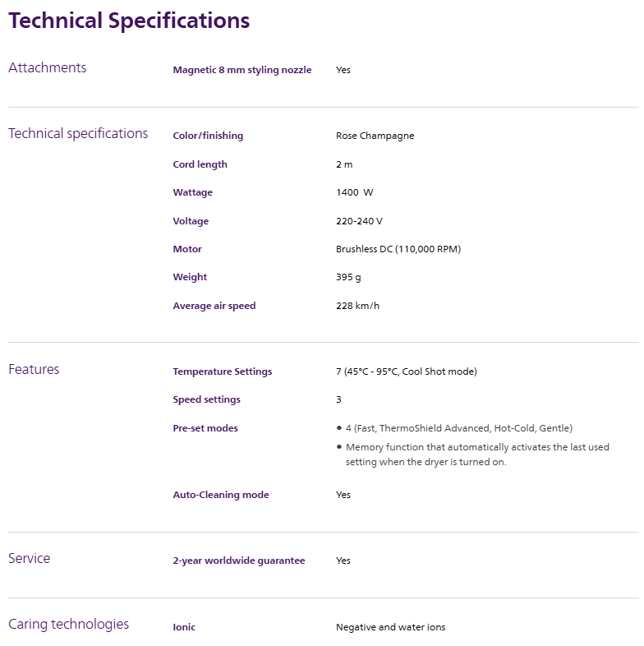Select the Rose Champagne value text
Screen dimensions: 644x646
tap(375, 136)
